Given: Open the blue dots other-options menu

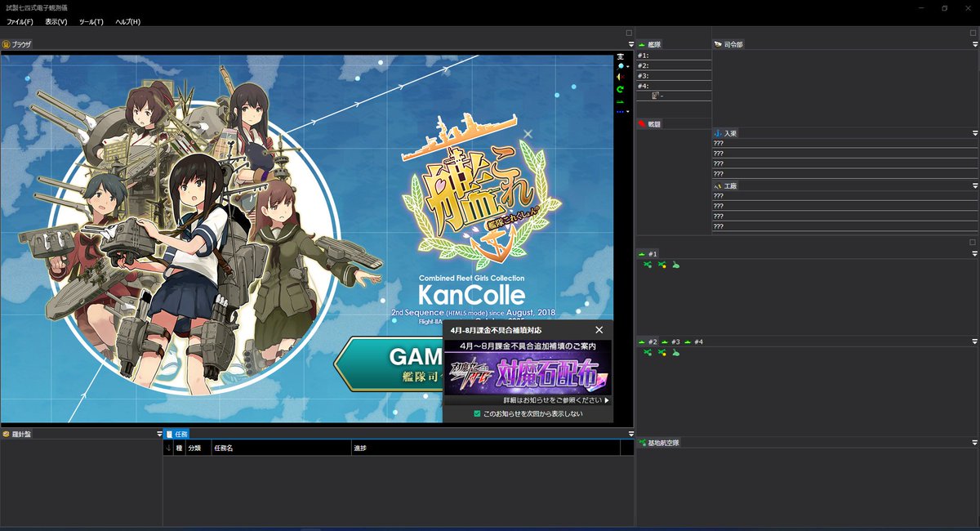Looking at the screenshot, I should click(622, 111).
